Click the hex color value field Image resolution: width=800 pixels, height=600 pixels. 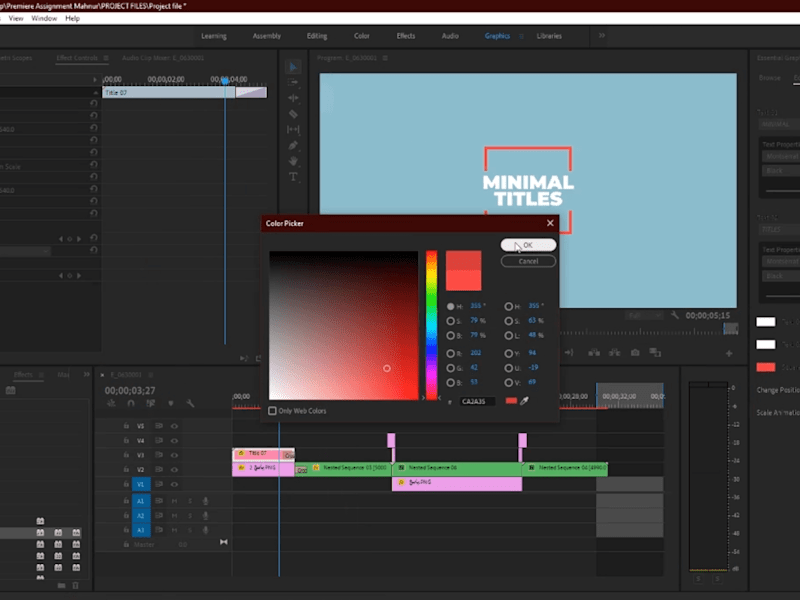click(x=477, y=402)
